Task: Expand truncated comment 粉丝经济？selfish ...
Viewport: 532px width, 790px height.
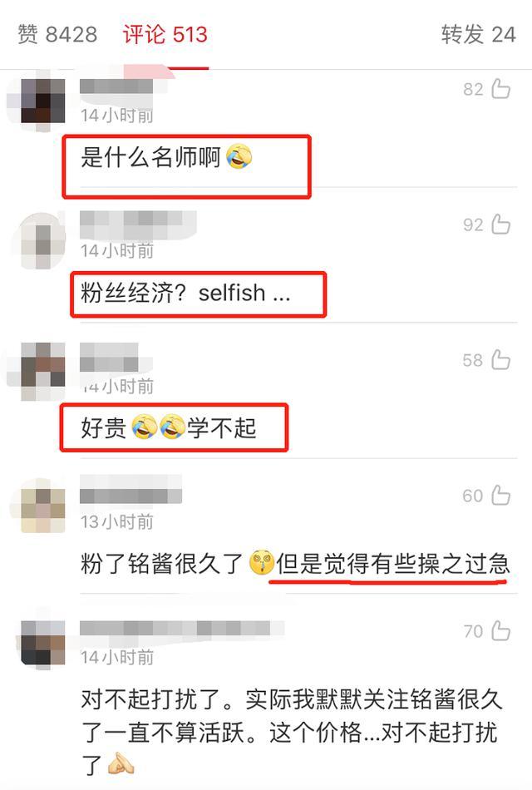Action: point(185,293)
